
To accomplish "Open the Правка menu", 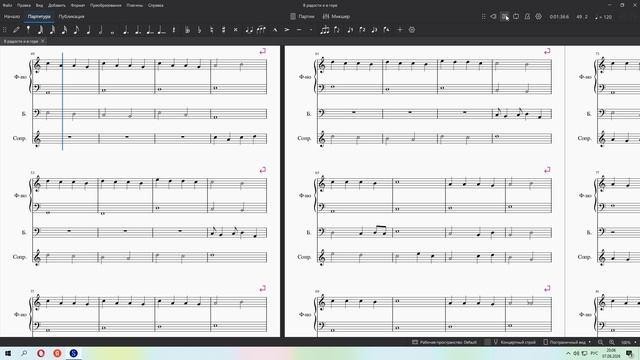I will coord(24,5).
